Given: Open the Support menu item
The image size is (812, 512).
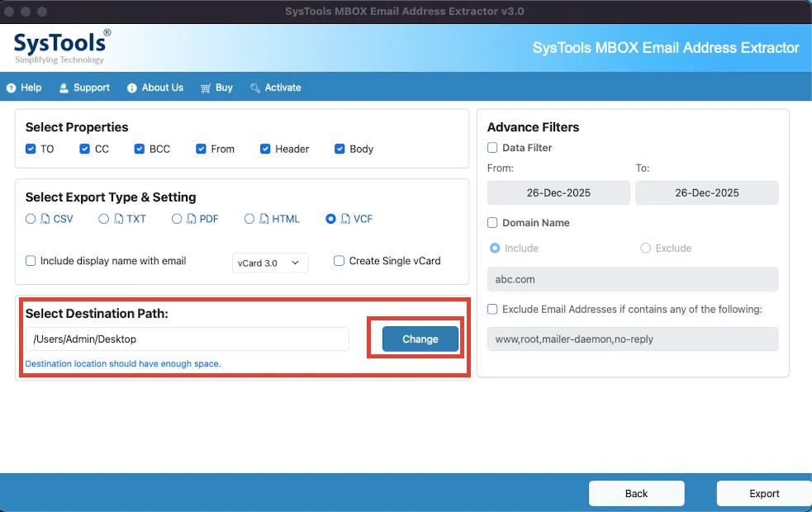Looking at the screenshot, I should point(84,88).
